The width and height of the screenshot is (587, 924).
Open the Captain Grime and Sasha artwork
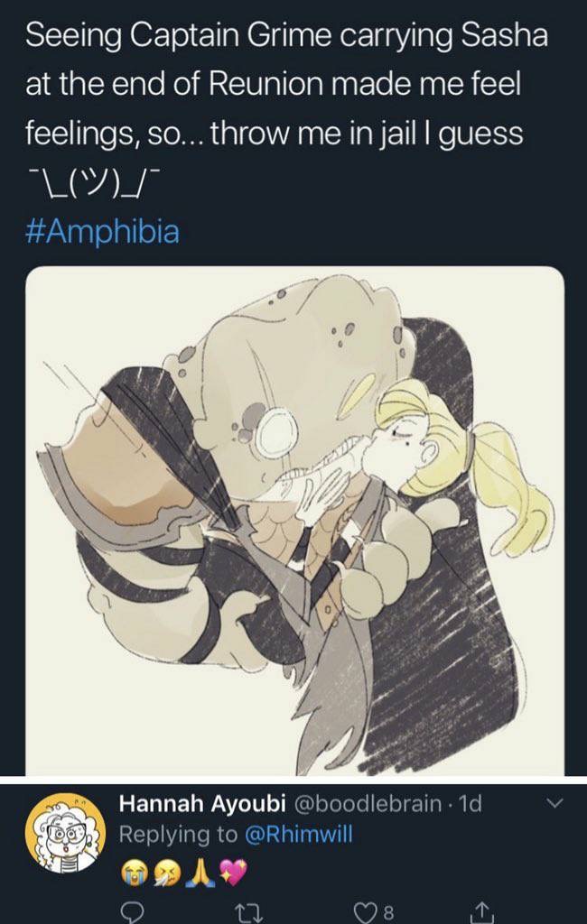(295, 521)
